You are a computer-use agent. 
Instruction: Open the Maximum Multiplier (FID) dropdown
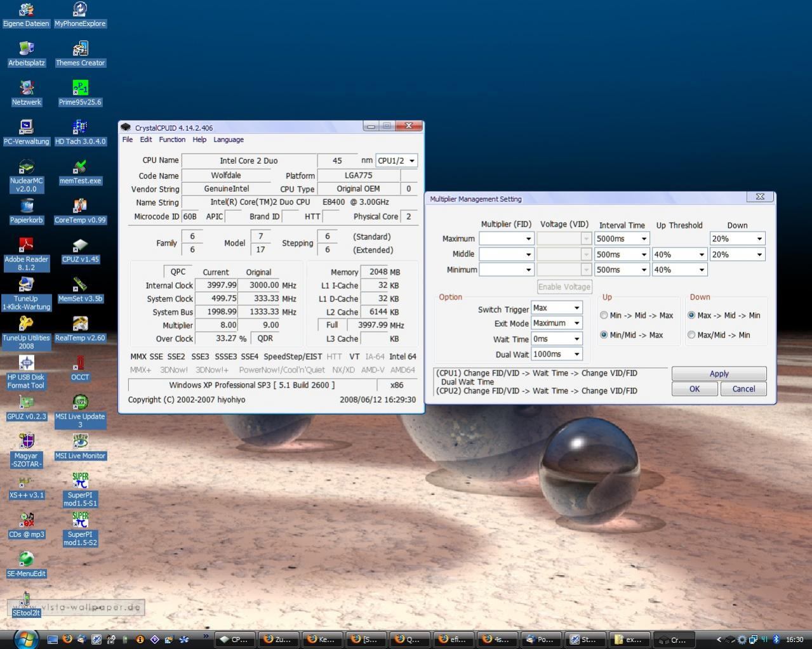point(507,239)
